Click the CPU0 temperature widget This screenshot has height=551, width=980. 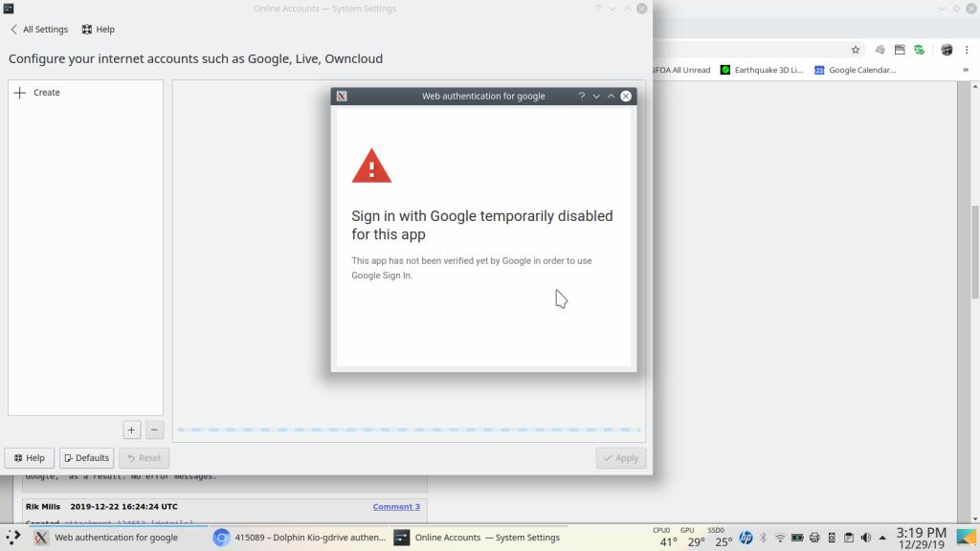click(667, 538)
